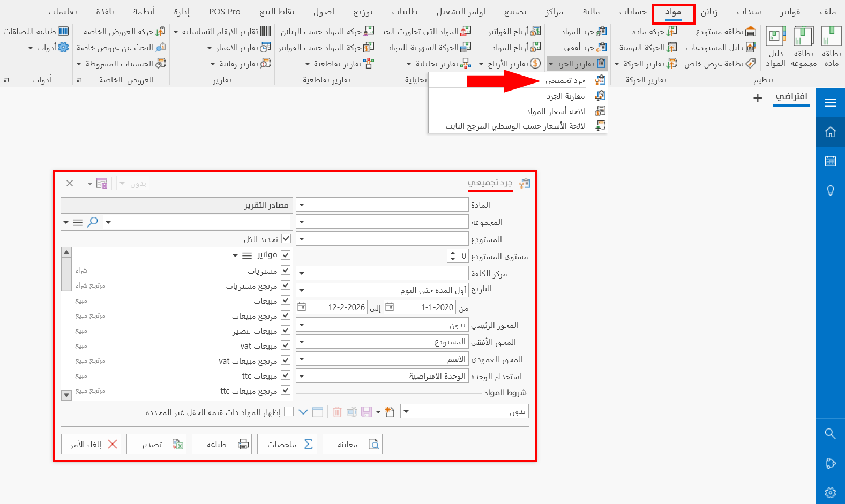Open المحور الأفقي dropdown
The height and width of the screenshot is (504, 845).
point(302,342)
